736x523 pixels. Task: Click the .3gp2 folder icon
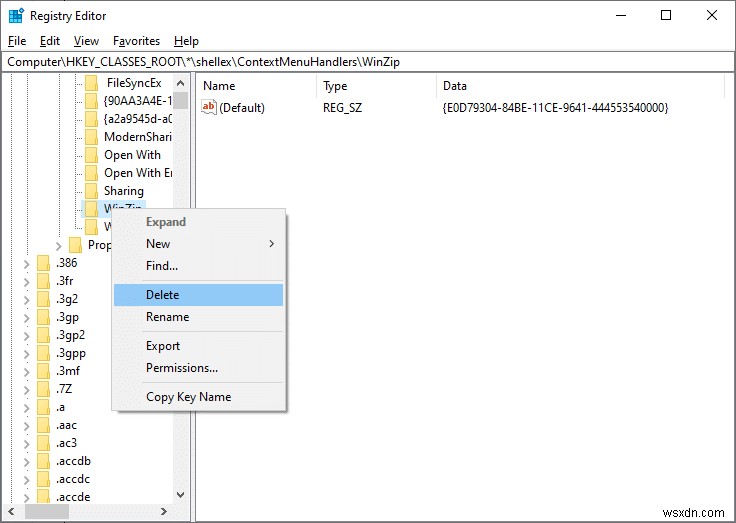(x=43, y=335)
